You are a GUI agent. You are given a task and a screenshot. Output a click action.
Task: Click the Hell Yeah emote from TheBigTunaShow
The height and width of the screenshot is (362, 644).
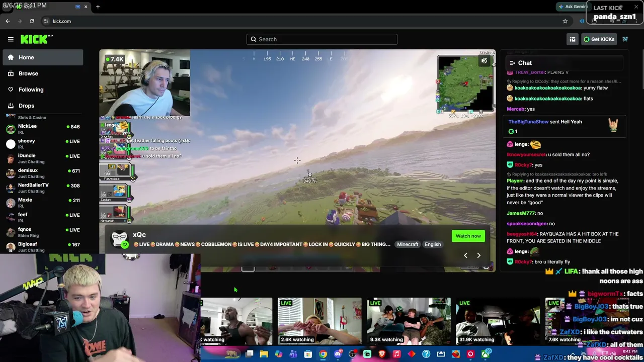(x=613, y=126)
